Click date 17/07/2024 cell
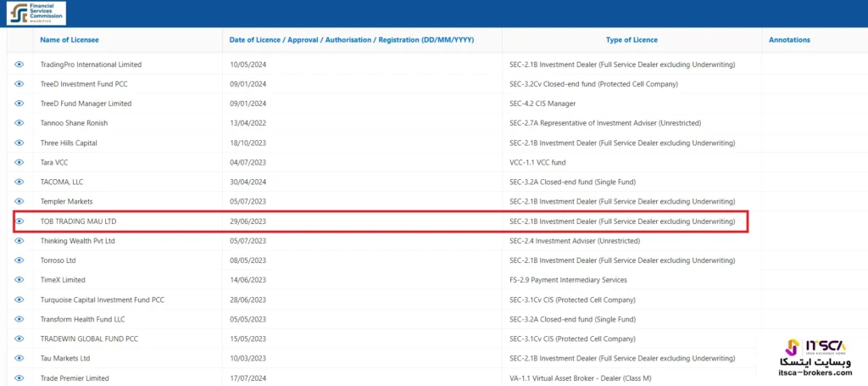Viewport: 868px width, 386px height. [x=248, y=378]
